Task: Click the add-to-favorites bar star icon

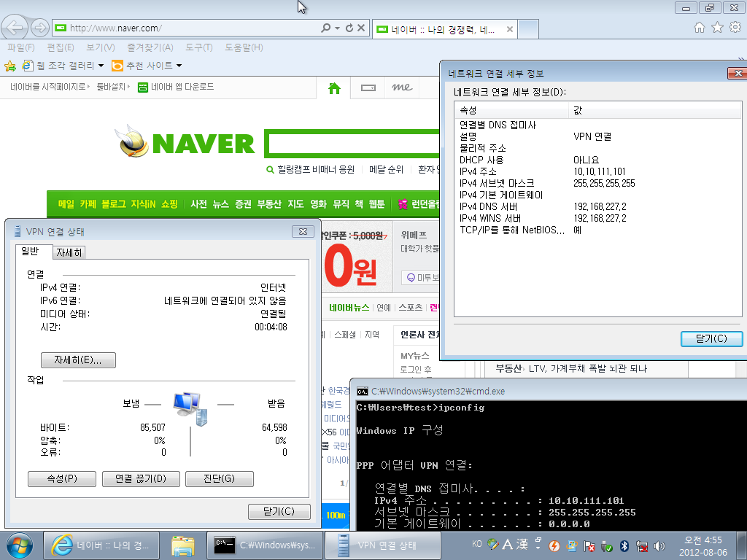Action: click(x=10, y=65)
